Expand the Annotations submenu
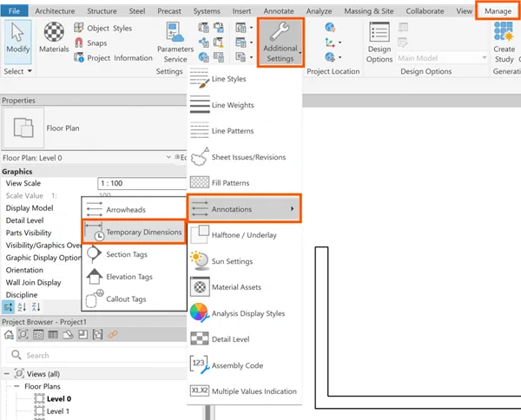Image resolution: width=521 pixels, height=420 pixels. pyautogui.click(x=245, y=209)
